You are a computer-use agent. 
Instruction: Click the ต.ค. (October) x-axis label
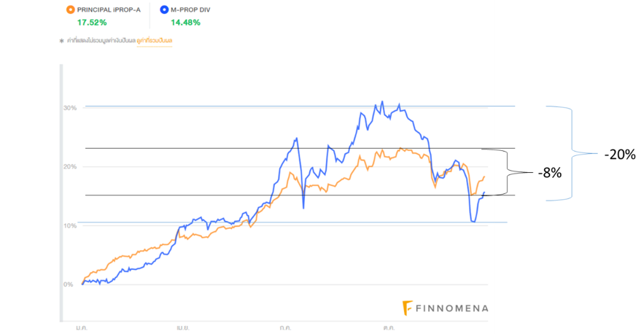(387, 328)
